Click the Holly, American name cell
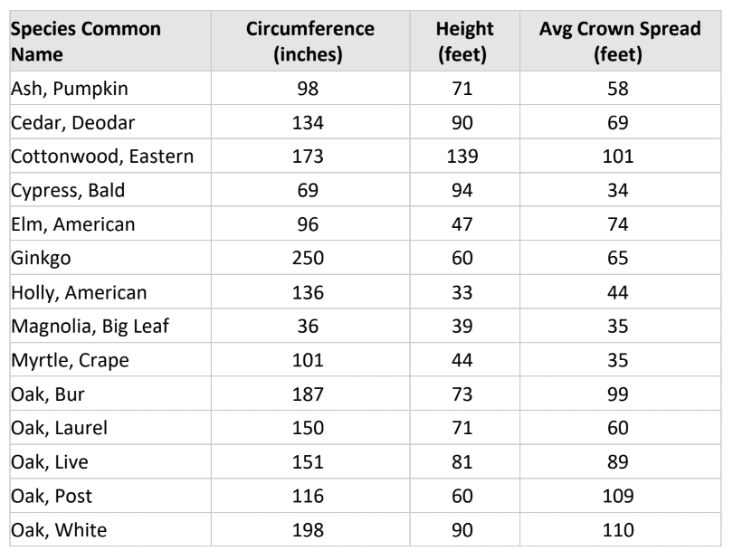 79,292
